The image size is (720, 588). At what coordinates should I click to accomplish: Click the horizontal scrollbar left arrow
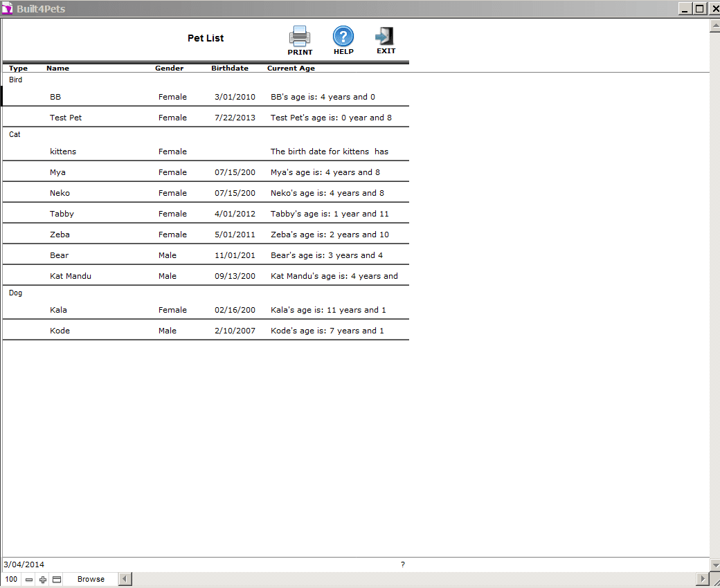coord(125,579)
